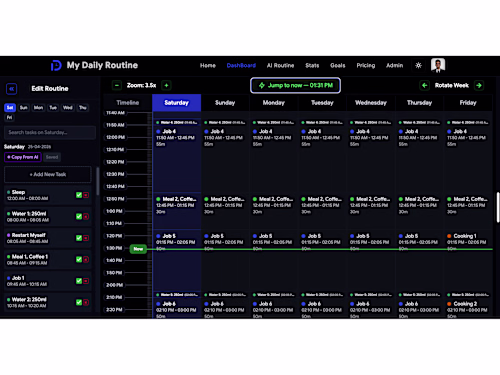This screenshot has height=375, width=500.
Task: Open Tuesday's Meal 2, Coffee block
Action: pyautogui.click(x=322, y=211)
